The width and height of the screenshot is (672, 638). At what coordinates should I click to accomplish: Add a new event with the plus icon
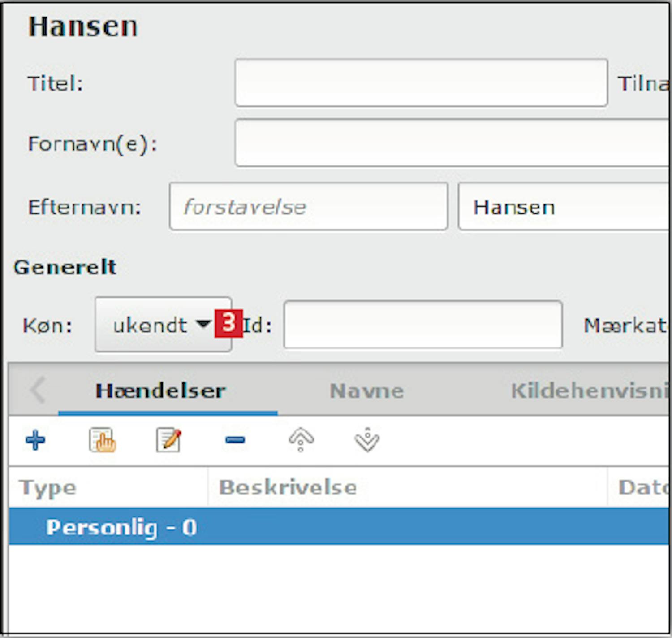tap(35, 440)
